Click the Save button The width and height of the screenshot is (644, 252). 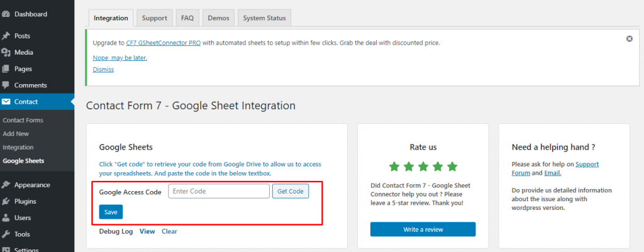[x=111, y=212]
